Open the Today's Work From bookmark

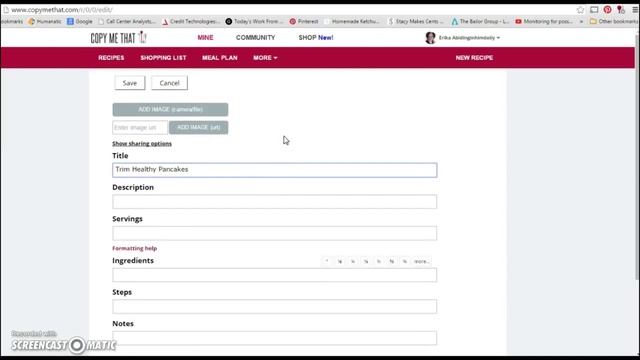[x=254, y=21]
